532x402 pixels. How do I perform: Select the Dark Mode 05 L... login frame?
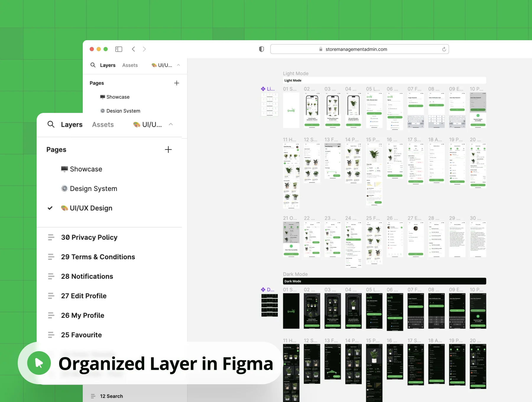click(x=374, y=311)
